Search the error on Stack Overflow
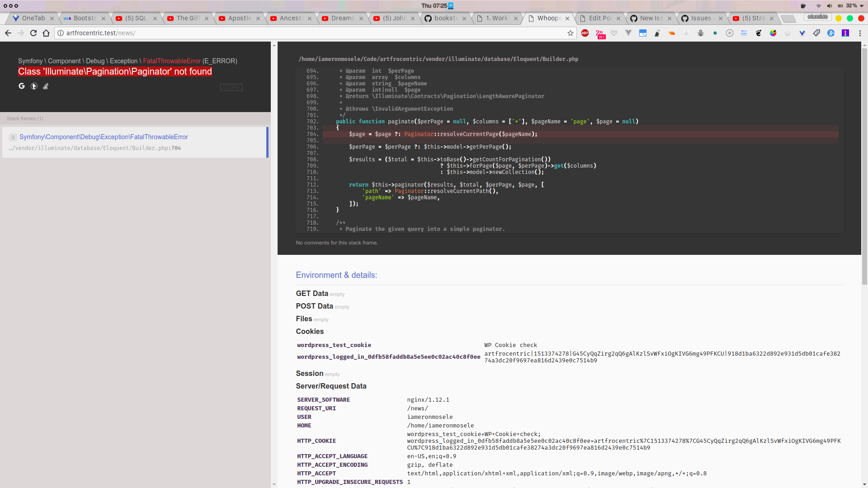 (46, 87)
